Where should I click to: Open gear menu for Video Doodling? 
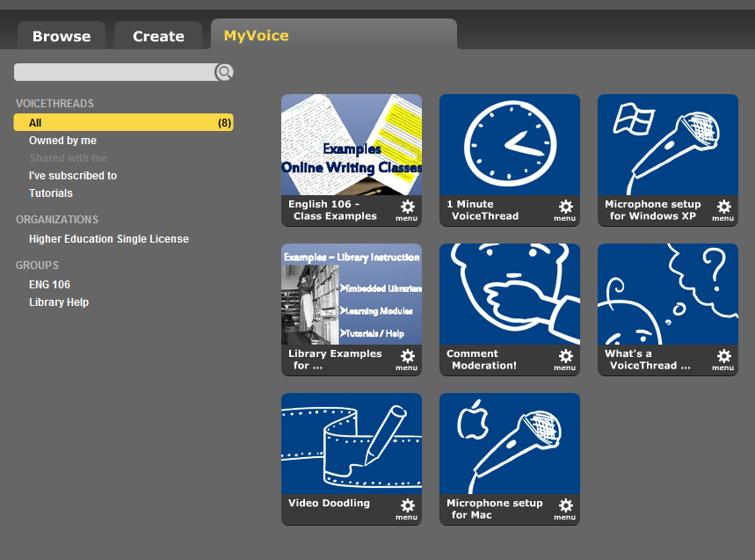[x=407, y=509]
